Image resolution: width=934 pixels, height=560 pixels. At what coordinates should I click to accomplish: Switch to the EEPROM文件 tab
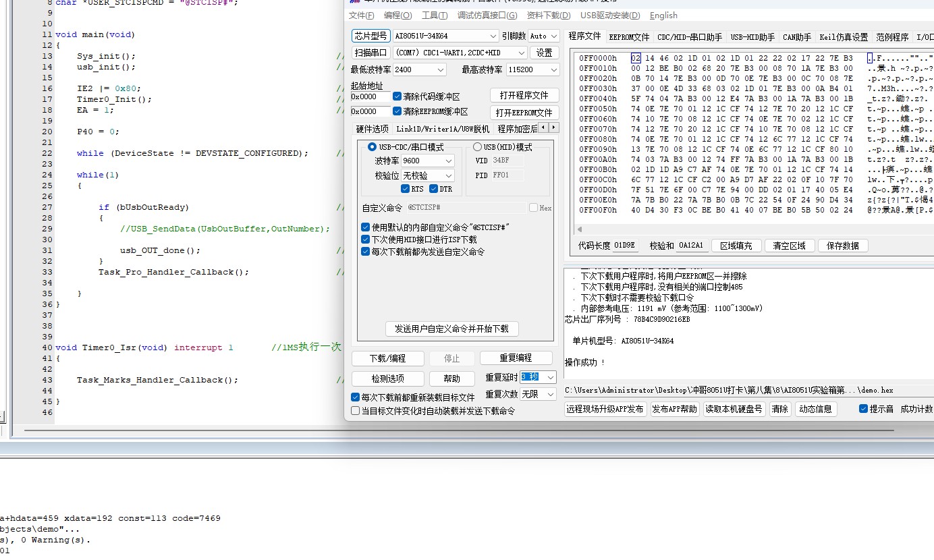[x=629, y=37]
